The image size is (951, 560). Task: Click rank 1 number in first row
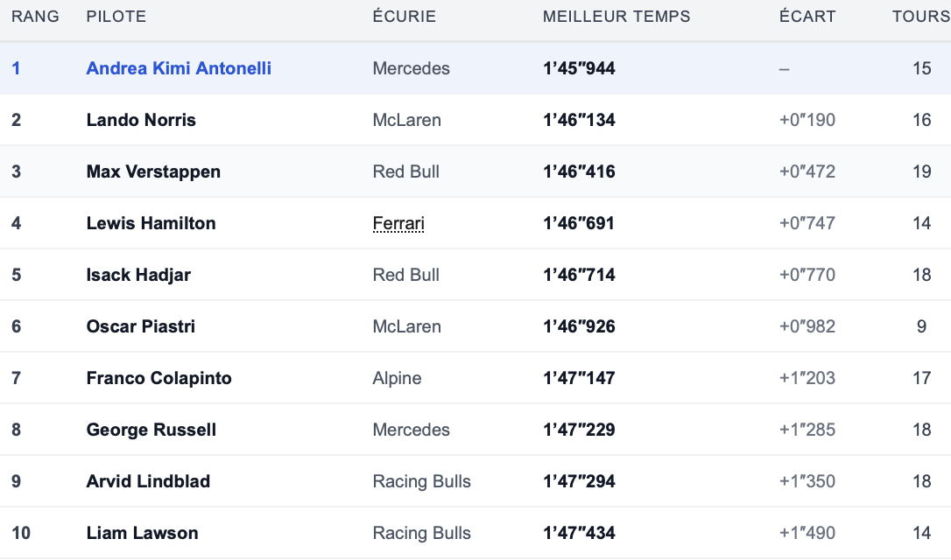pos(17,68)
